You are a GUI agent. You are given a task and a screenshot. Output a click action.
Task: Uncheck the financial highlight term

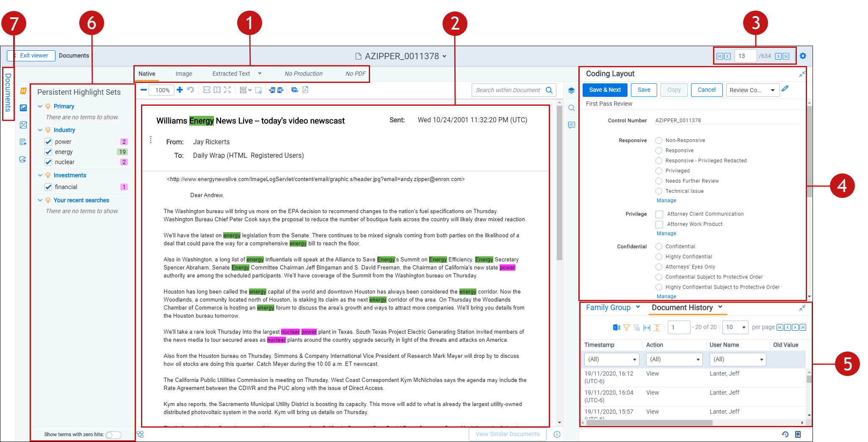[x=48, y=187]
